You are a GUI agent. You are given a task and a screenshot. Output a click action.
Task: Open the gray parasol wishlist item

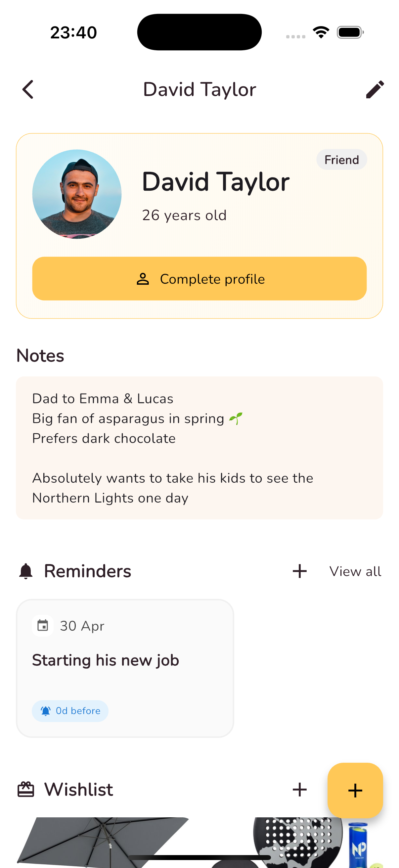point(103,843)
